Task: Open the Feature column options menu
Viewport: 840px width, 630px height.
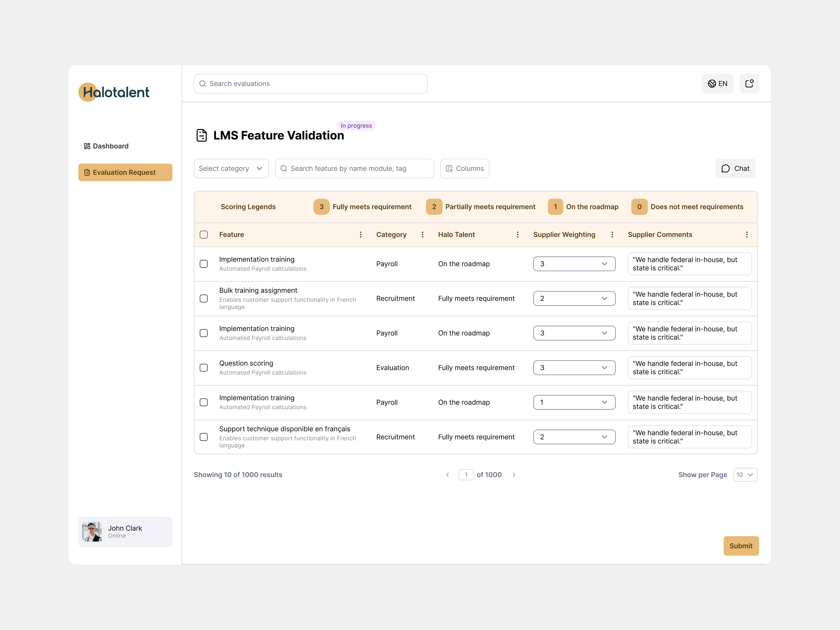Action: (360, 235)
